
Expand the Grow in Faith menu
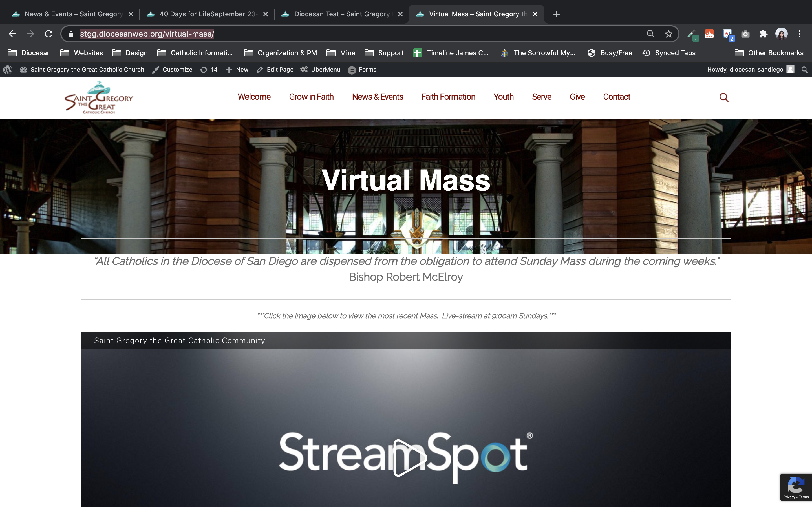tap(311, 97)
